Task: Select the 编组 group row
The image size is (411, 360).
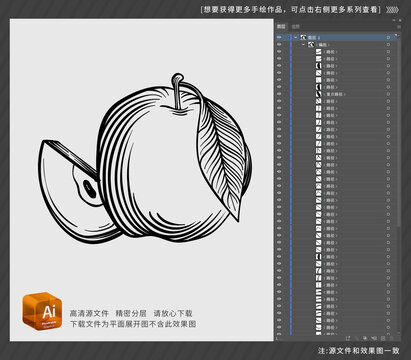Action: (337, 44)
